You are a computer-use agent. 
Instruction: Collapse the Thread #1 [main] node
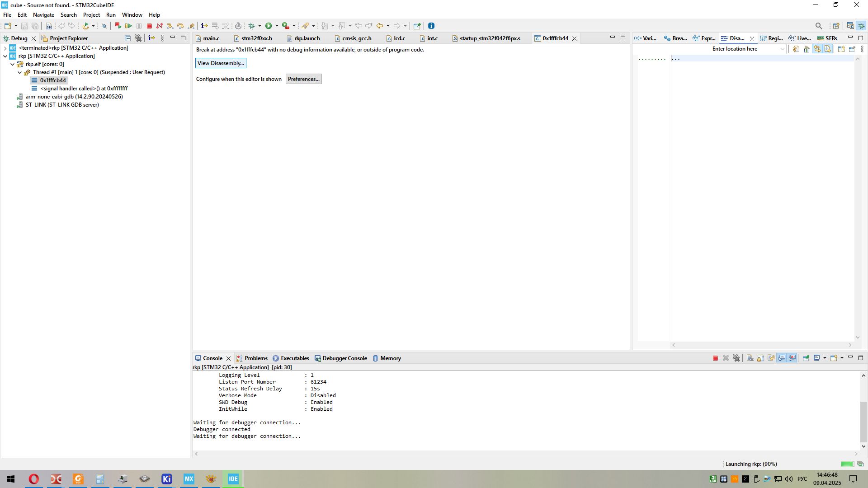coord(19,72)
